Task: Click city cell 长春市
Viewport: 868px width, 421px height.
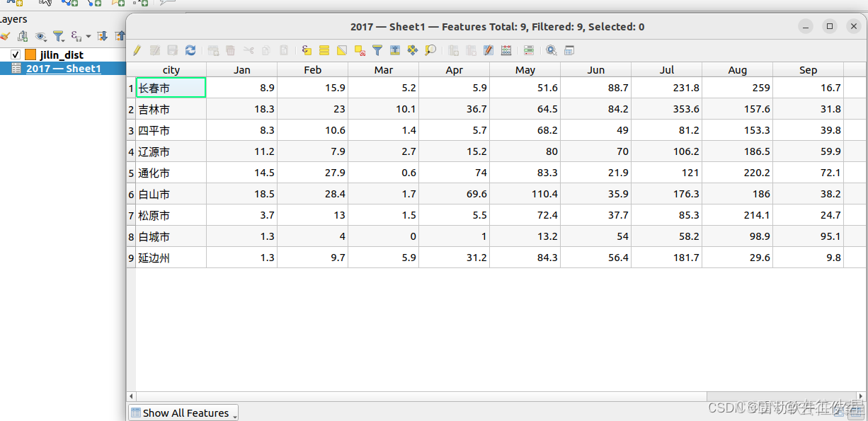Action: (x=171, y=88)
